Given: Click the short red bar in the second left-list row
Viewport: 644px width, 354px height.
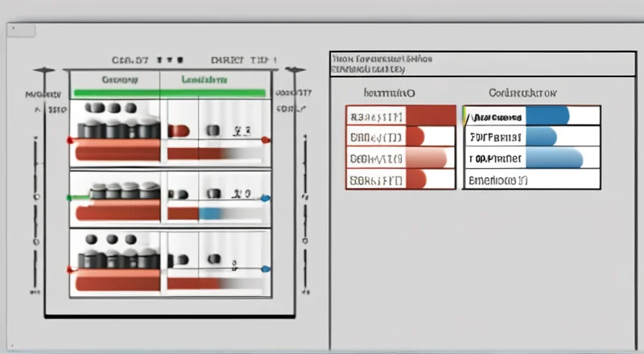Looking at the screenshot, I should tap(415, 137).
